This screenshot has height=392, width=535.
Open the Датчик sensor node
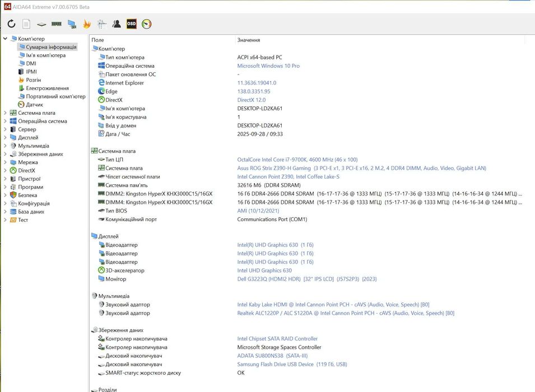click(35, 104)
